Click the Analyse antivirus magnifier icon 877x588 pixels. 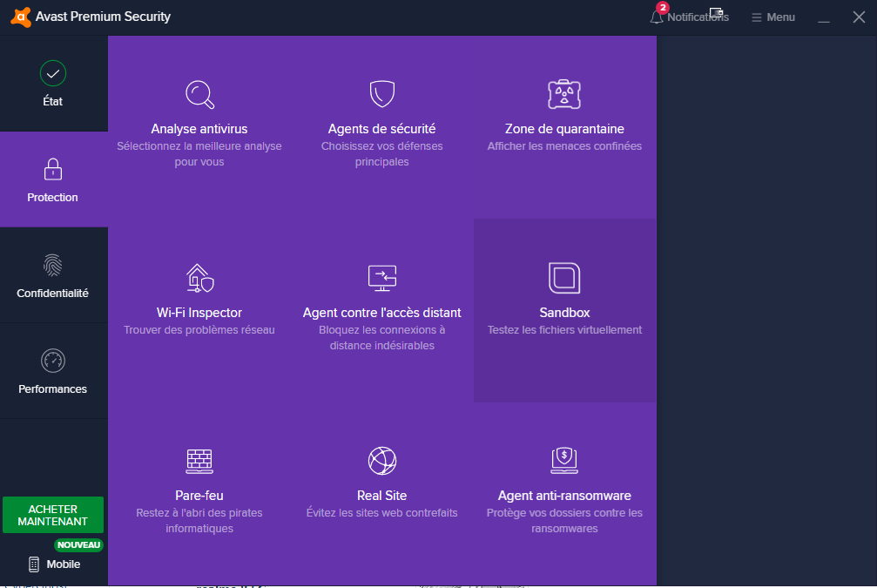199,95
